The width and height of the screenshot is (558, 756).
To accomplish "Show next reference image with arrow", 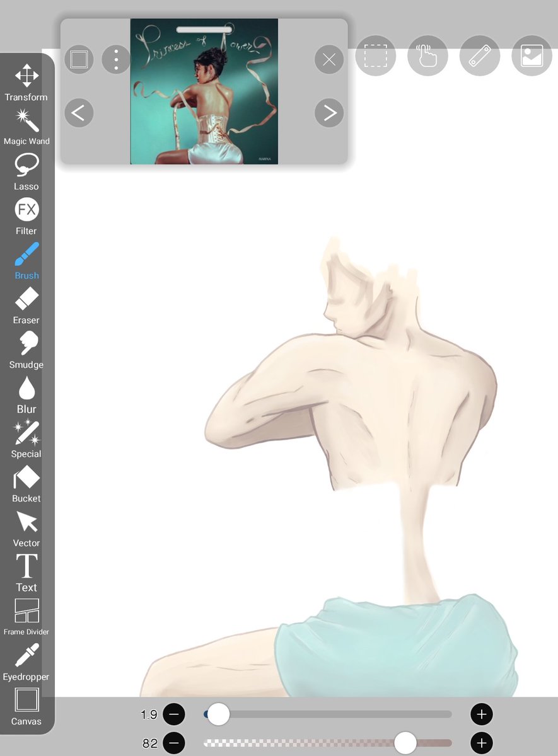I will [328, 112].
